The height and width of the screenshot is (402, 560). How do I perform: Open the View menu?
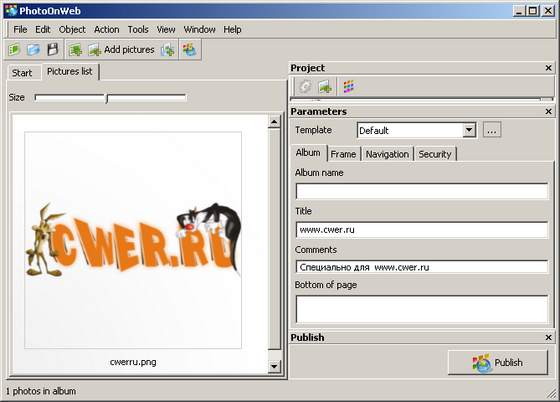(166, 29)
